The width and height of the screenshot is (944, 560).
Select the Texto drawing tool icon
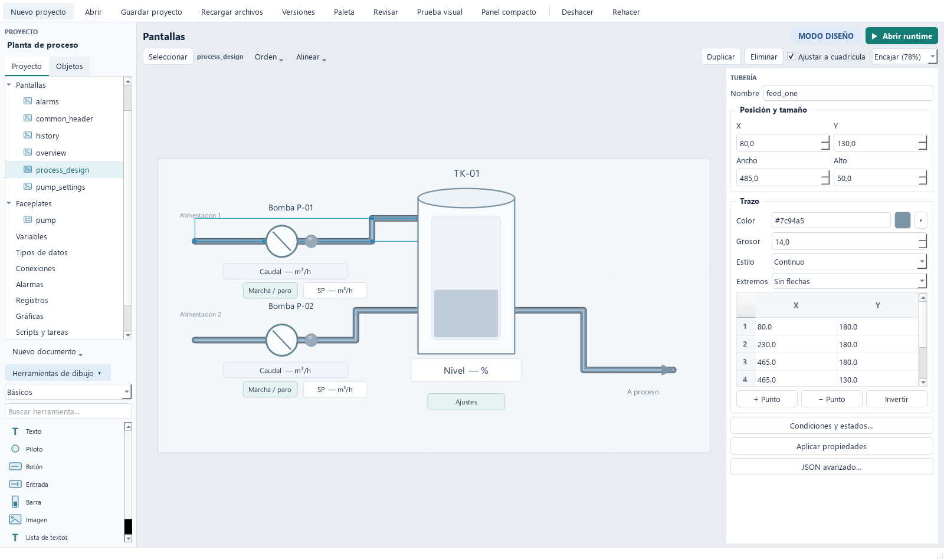(x=15, y=431)
